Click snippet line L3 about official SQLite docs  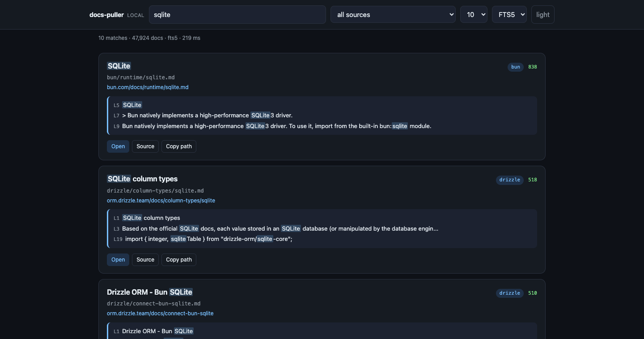[276, 229]
